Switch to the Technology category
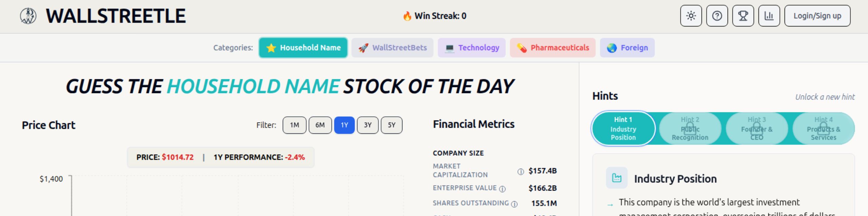The height and width of the screenshot is (216, 868). click(472, 48)
